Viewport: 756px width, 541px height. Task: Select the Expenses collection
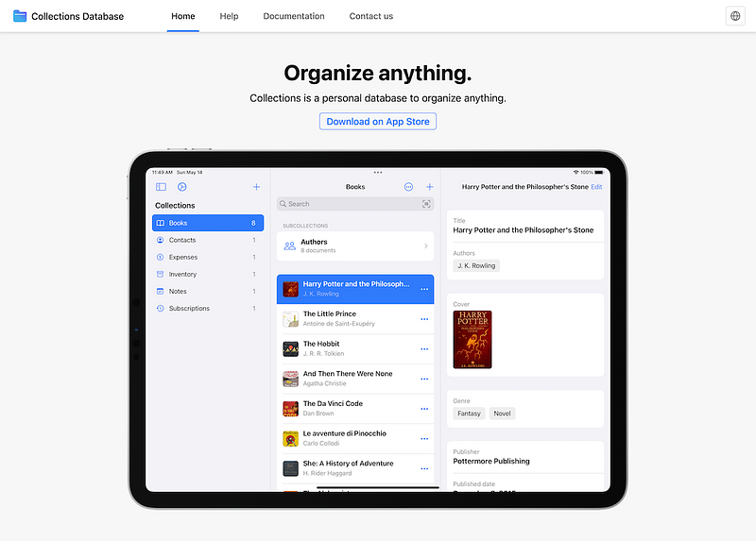(x=208, y=257)
